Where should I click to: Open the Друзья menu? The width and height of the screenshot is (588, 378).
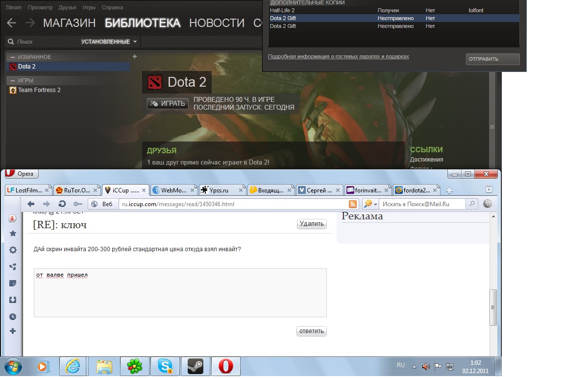(67, 7)
